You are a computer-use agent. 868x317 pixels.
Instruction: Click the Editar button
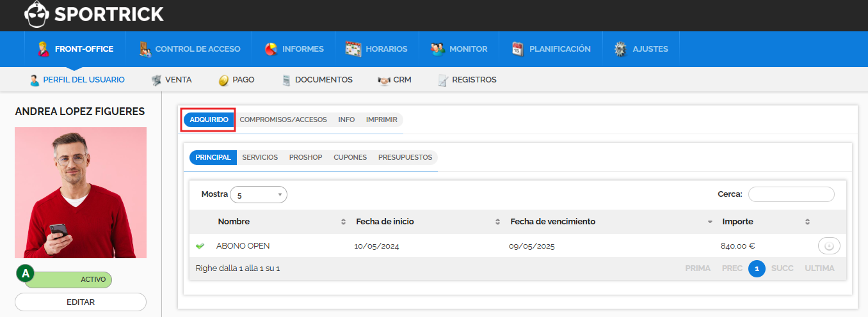(x=81, y=302)
